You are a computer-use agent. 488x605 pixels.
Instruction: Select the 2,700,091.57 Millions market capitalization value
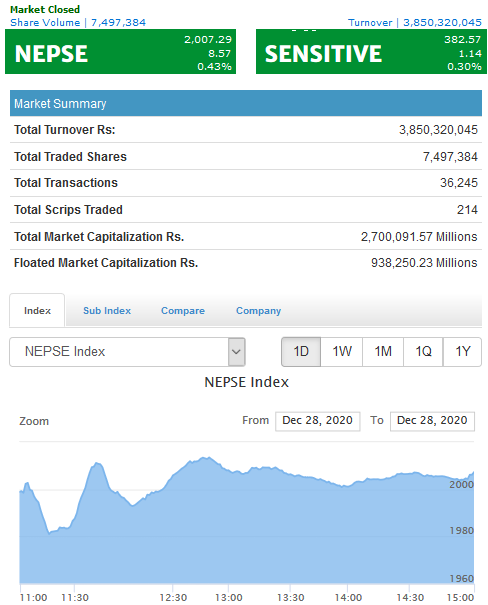click(419, 237)
